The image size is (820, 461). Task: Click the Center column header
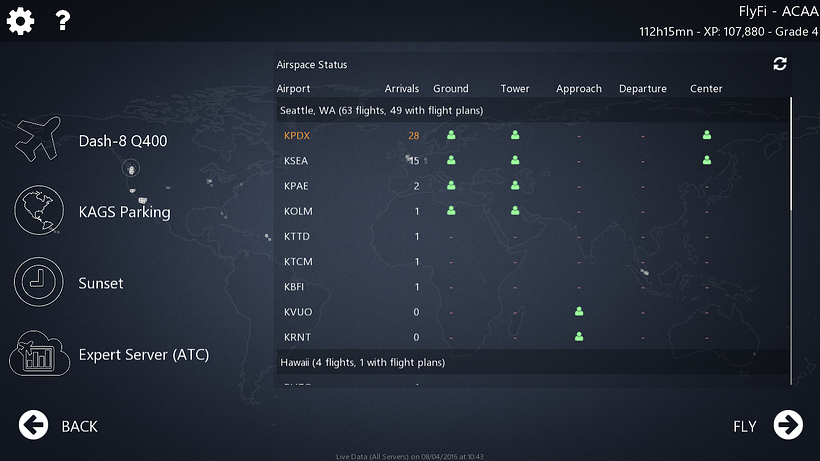point(706,88)
